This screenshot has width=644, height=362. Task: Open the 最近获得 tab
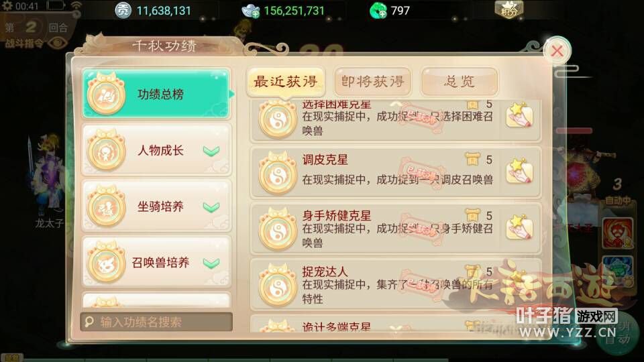pyautogui.click(x=286, y=81)
